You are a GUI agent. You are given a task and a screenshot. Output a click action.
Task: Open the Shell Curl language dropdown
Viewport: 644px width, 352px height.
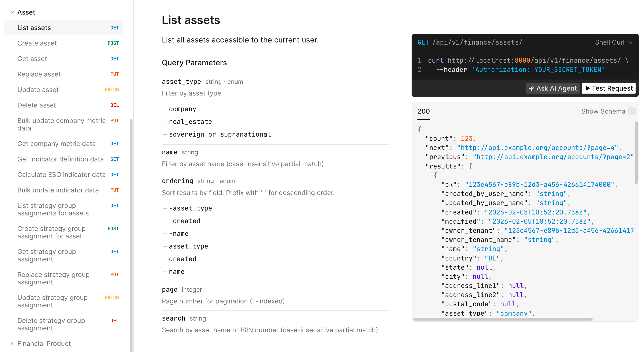click(x=613, y=42)
